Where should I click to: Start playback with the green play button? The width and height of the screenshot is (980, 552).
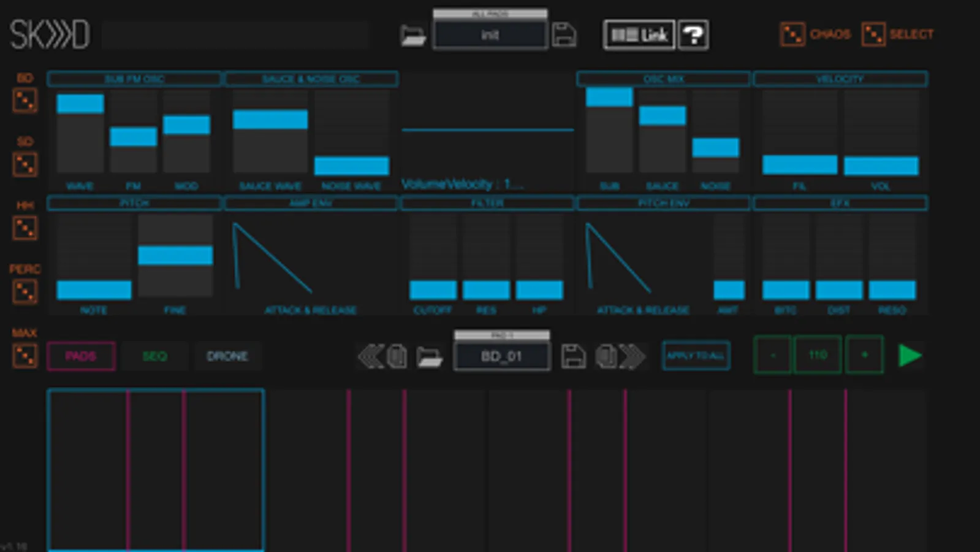click(910, 356)
